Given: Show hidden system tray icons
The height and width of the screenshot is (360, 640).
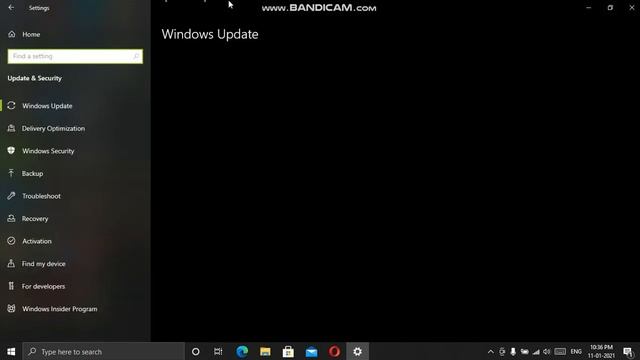Looking at the screenshot, I should tap(491, 352).
